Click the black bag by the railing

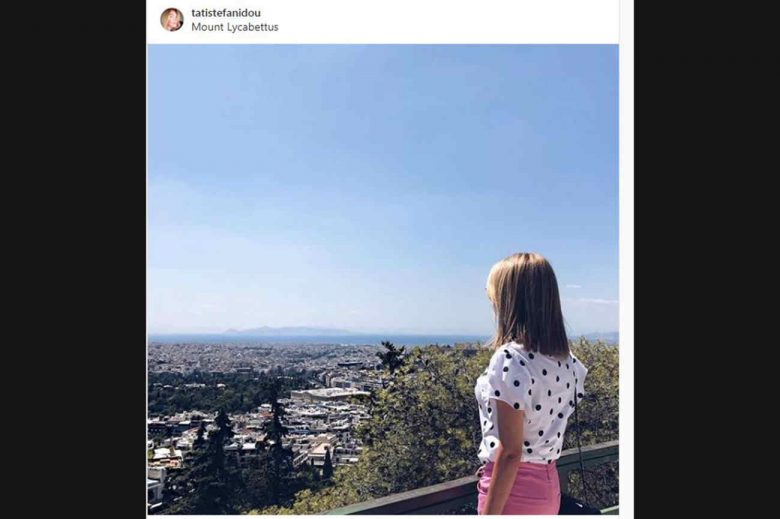(x=578, y=504)
